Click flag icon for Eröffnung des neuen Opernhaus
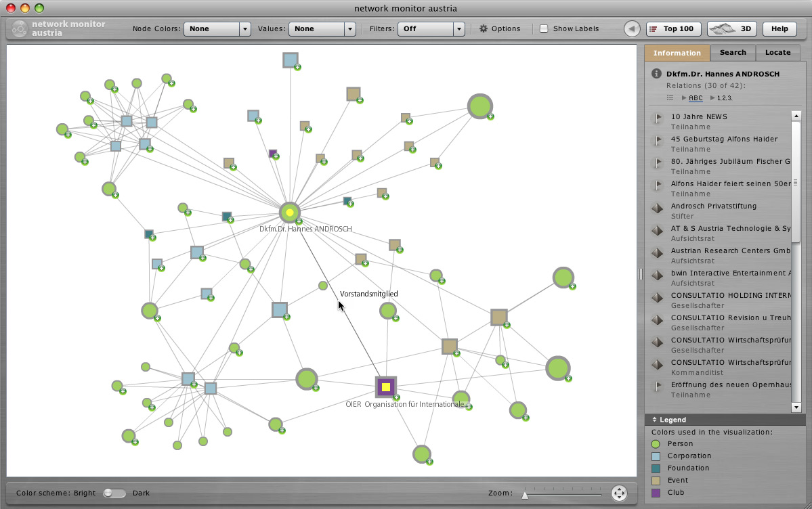Image resolution: width=812 pixels, height=509 pixels. pyautogui.click(x=657, y=386)
